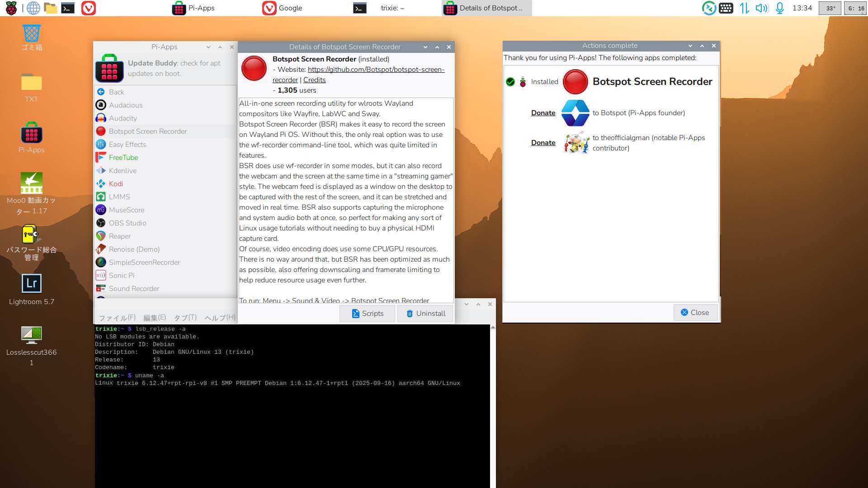The height and width of the screenshot is (488, 868).
Task: Launch Vivaldi browser from the taskbar
Action: click(89, 8)
